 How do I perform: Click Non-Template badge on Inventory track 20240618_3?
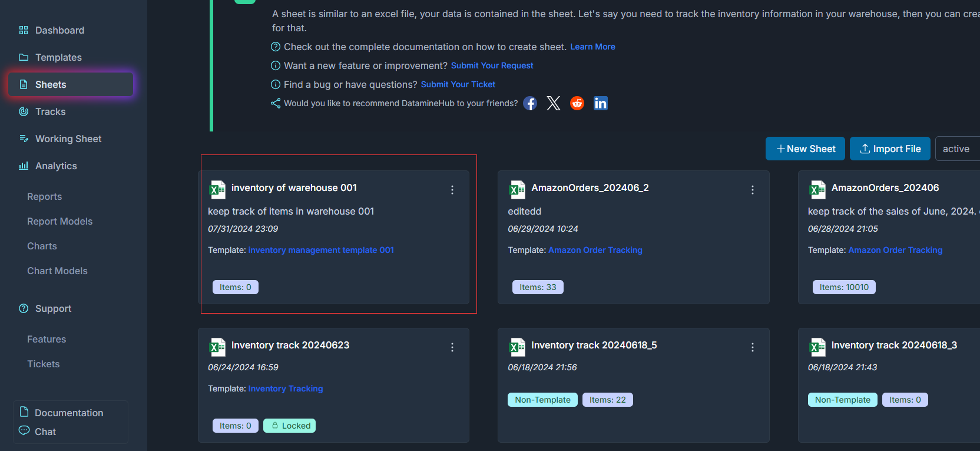point(842,400)
